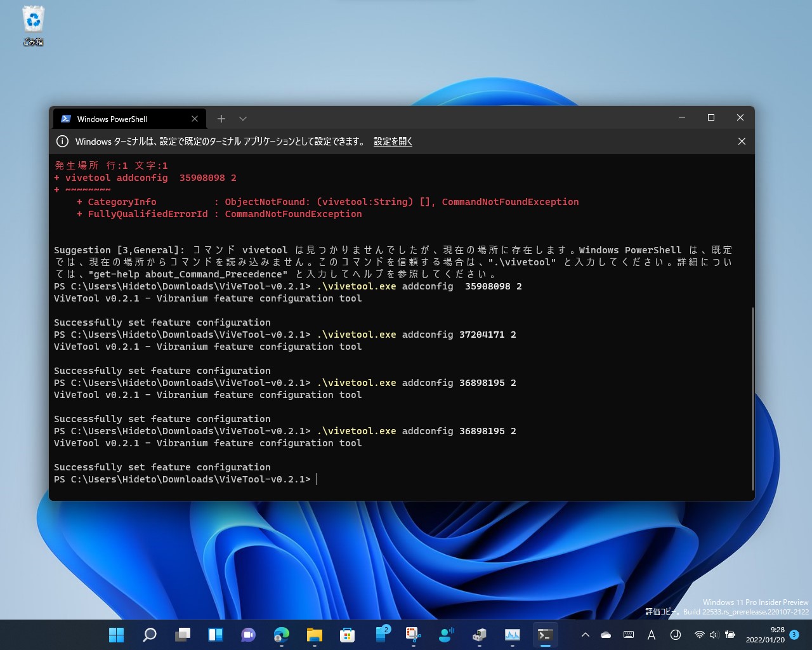Open the Recycle Bin on the desktop

[33, 26]
